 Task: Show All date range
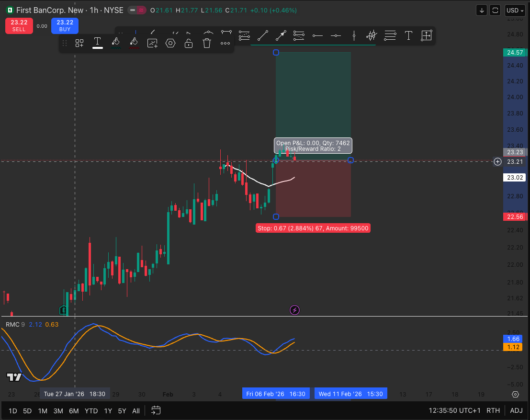point(136,411)
